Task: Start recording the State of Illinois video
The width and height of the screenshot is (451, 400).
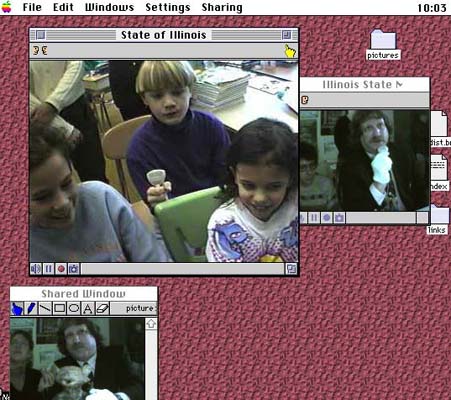Action: coord(61,269)
